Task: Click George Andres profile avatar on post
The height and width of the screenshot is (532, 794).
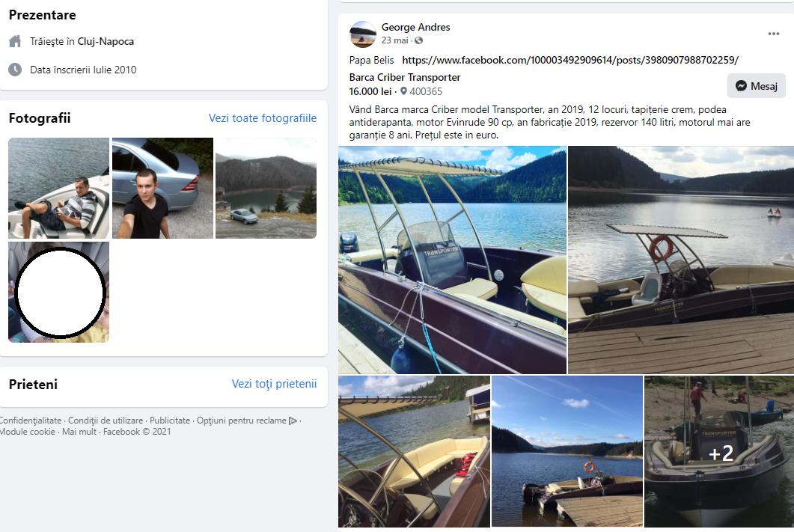Action: click(363, 34)
